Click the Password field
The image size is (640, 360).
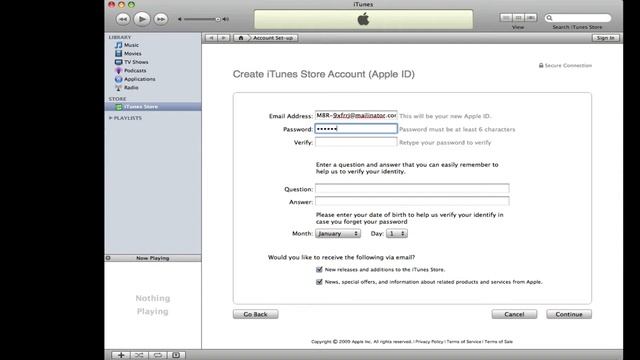tap(356, 129)
